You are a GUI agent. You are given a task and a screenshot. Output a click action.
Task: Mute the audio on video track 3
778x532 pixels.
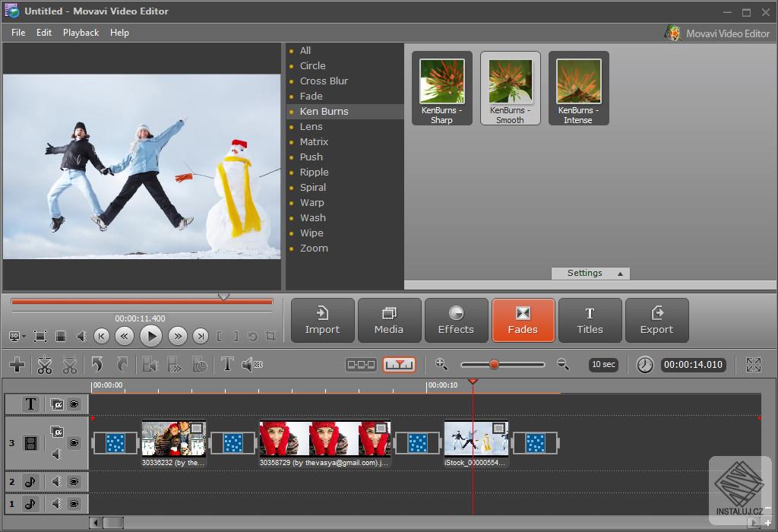coord(56,454)
